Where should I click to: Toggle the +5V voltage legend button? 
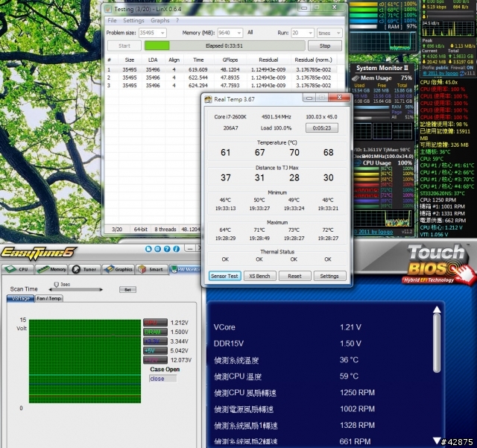point(155,350)
